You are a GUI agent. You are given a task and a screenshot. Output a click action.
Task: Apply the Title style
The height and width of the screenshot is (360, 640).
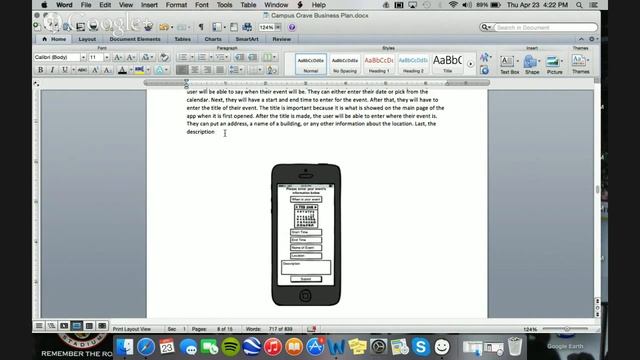point(447,64)
